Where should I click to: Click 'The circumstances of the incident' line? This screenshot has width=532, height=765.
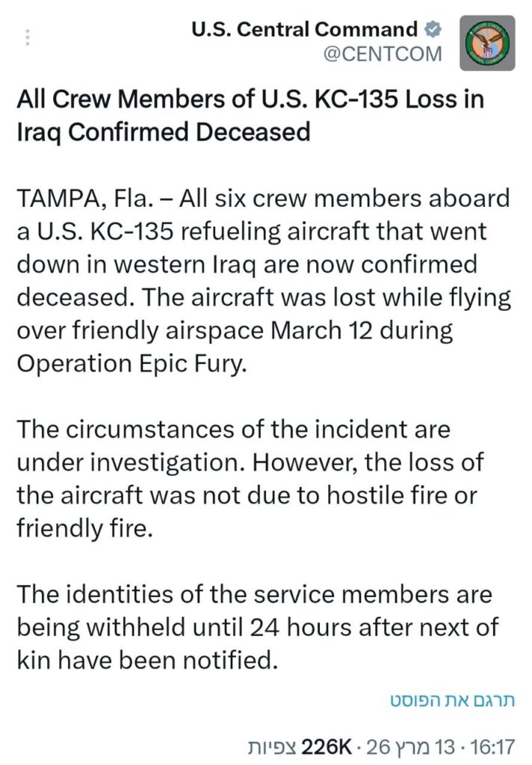click(x=234, y=430)
